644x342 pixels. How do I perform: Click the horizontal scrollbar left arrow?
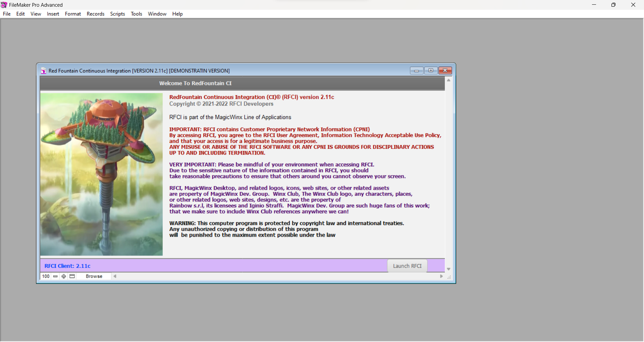point(115,277)
